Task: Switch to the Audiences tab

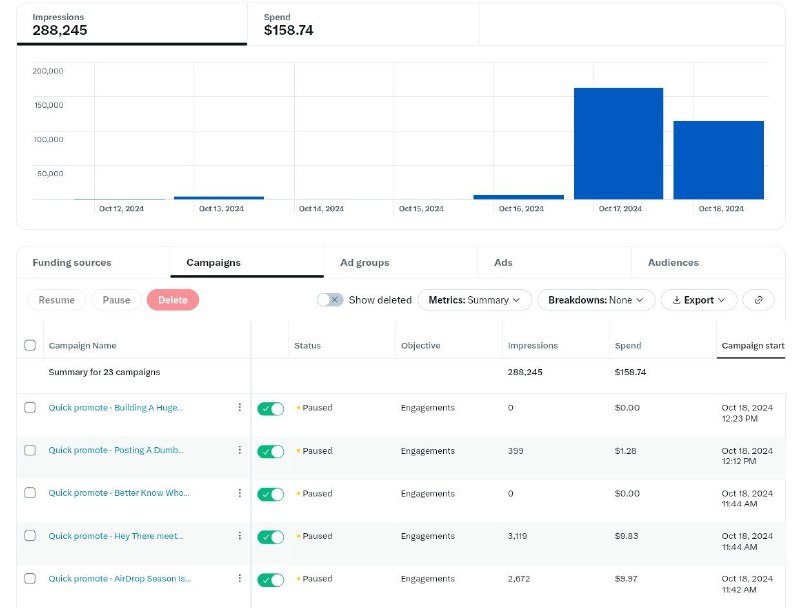Action: click(x=708, y=263)
